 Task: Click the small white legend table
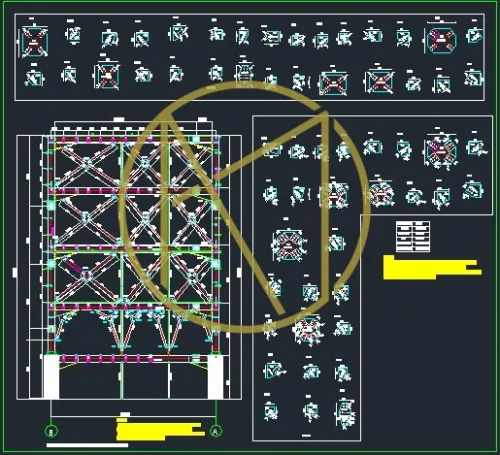tap(413, 236)
